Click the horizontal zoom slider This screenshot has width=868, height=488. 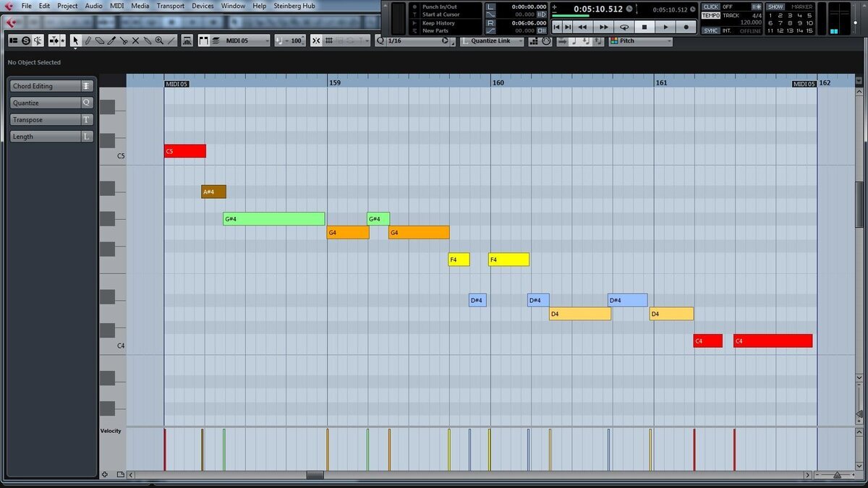click(837, 475)
